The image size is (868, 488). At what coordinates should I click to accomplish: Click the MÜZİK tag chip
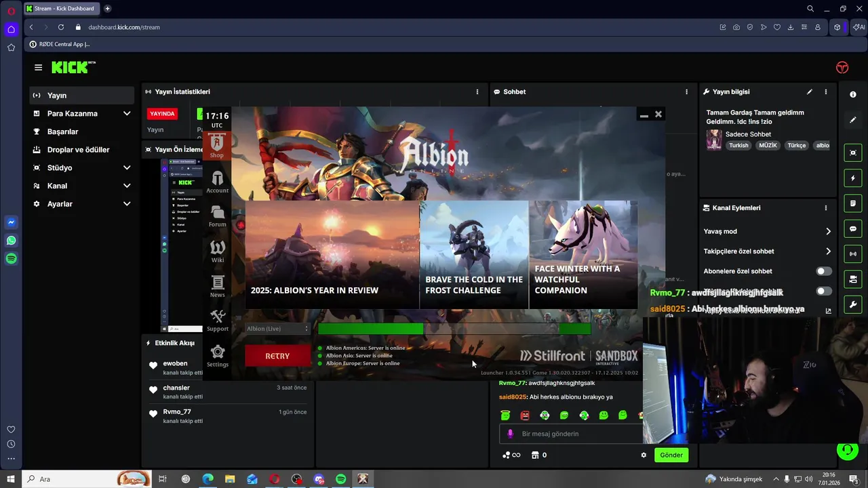pos(768,145)
